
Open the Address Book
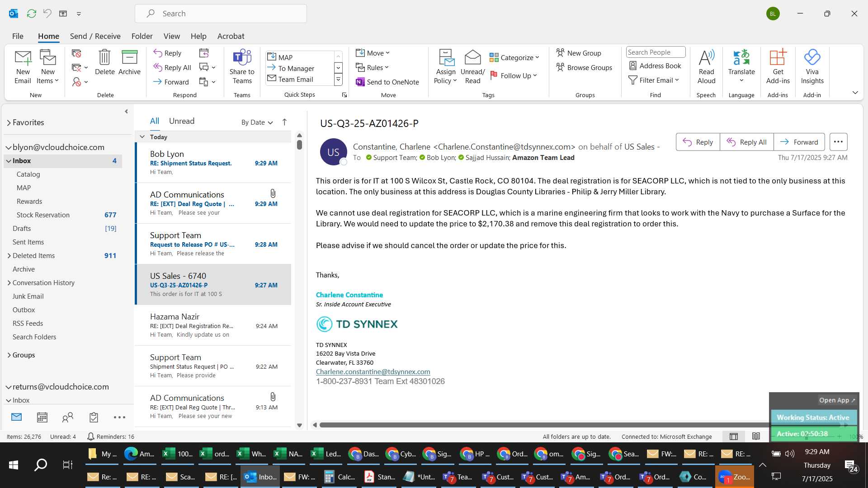(655, 66)
